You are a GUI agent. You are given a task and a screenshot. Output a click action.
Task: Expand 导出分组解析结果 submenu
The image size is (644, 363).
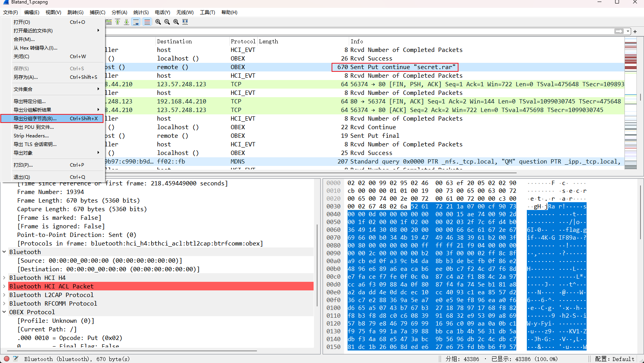coord(52,110)
